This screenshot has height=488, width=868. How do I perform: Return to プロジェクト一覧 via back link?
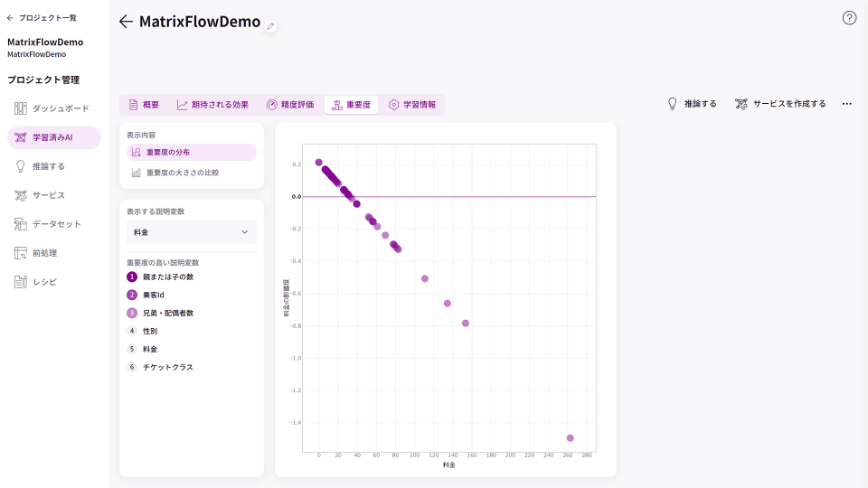click(42, 18)
